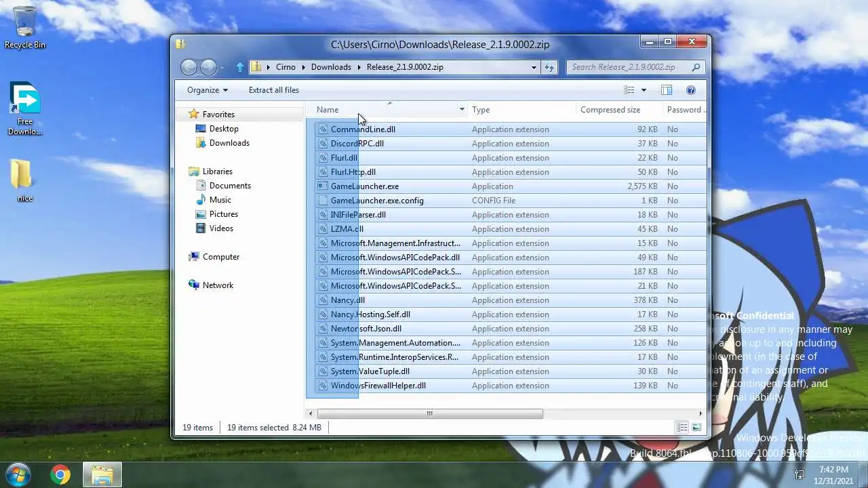Viewport: 868px width, 488px height.
Task: Click the horizontal scrollbar left arrow
Action: coord(311,413)
